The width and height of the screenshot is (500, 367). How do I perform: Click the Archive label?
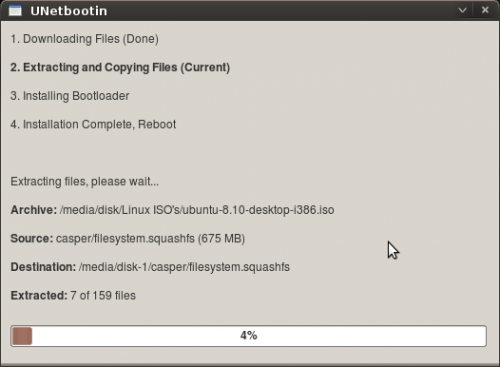[34, 210]
